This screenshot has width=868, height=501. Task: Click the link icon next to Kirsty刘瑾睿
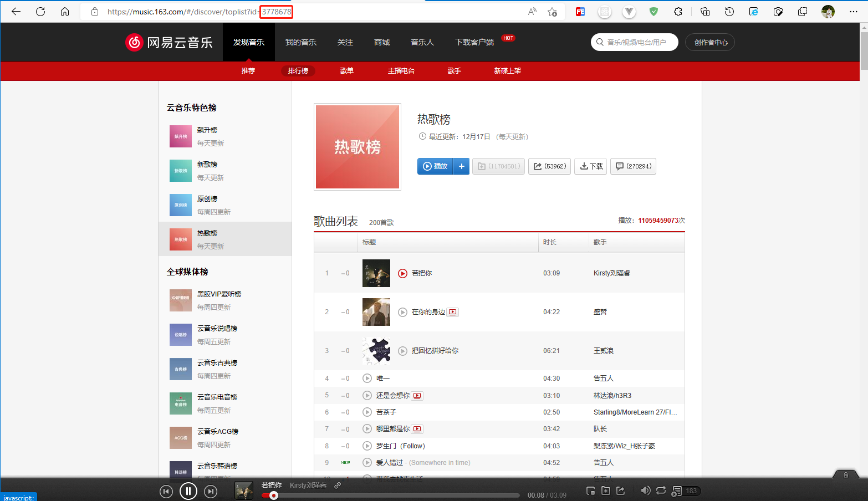point(338,485)
